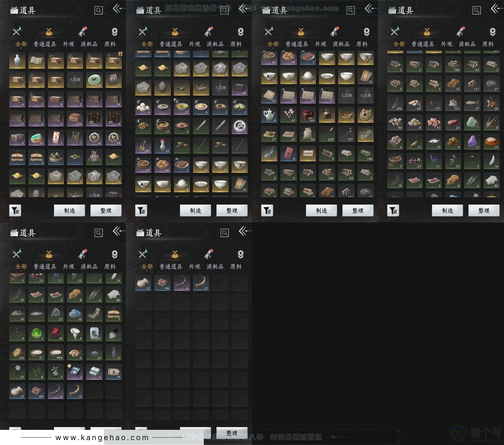
Task: Select the wine jar with count 144
Action: (308, 115)
